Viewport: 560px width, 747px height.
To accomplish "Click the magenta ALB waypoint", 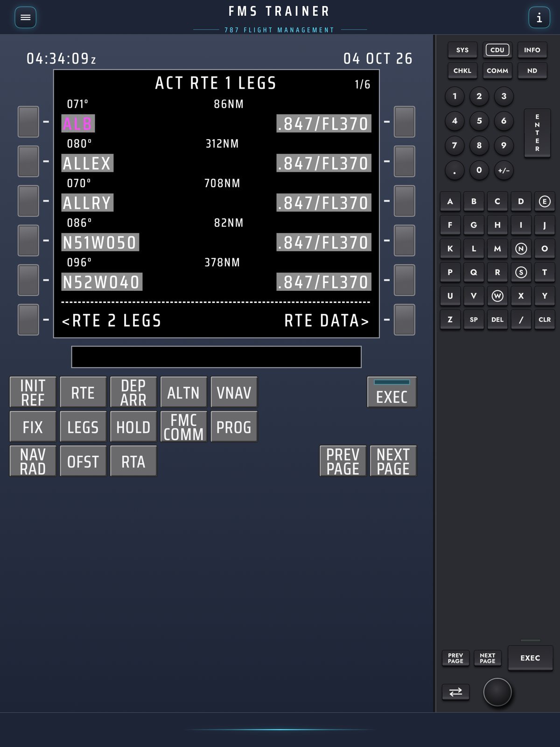I will point(78,124).
